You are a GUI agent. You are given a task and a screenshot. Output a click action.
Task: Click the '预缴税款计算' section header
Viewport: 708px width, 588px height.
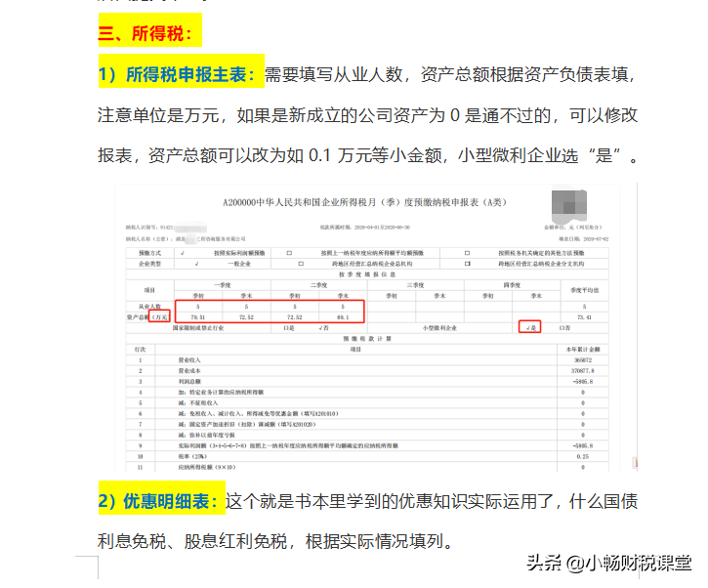pyautogui.click(x=367, y=339)
